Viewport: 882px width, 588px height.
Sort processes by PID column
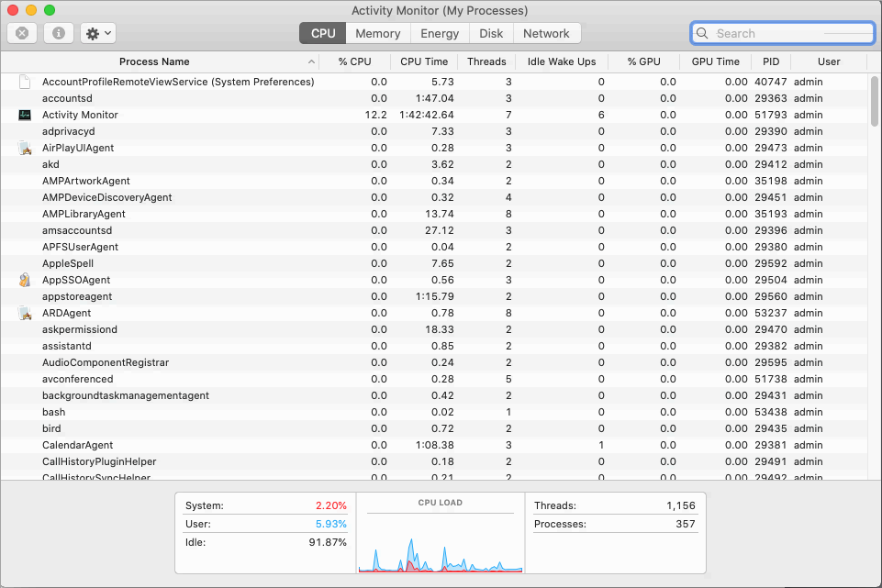point(769,61)
